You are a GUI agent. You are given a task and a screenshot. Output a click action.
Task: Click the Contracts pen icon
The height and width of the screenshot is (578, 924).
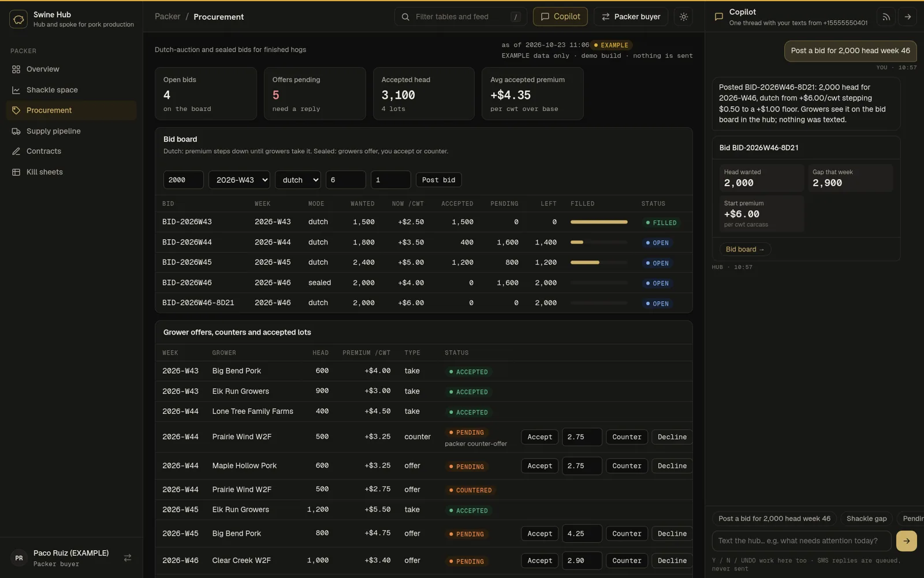(x=16, y=151)
